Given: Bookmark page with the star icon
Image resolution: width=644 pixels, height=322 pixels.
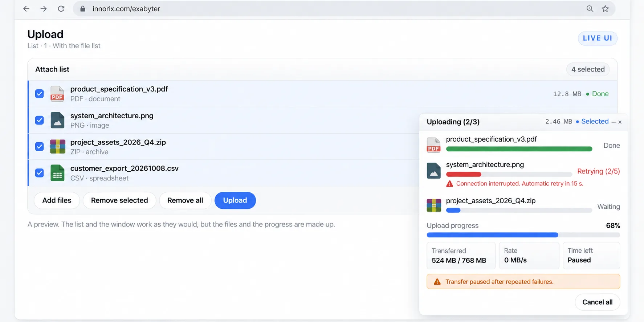Looking at the screenshot, I should tap(605, 9).
